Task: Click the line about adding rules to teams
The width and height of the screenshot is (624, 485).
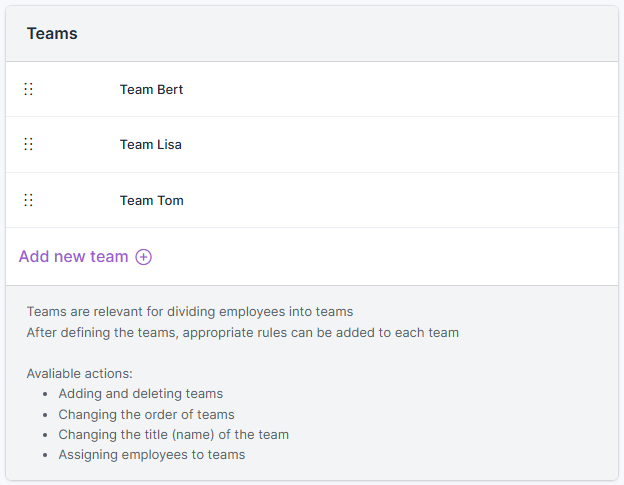Action: pyautogui.click(x=242, y=332)
